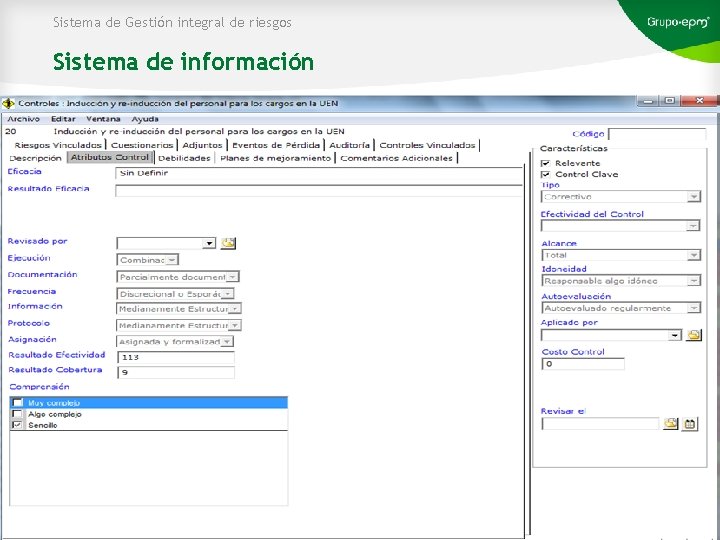Open the Documentación dropdown
Viewport: 720px width, 540px height.
click(233, 277)
